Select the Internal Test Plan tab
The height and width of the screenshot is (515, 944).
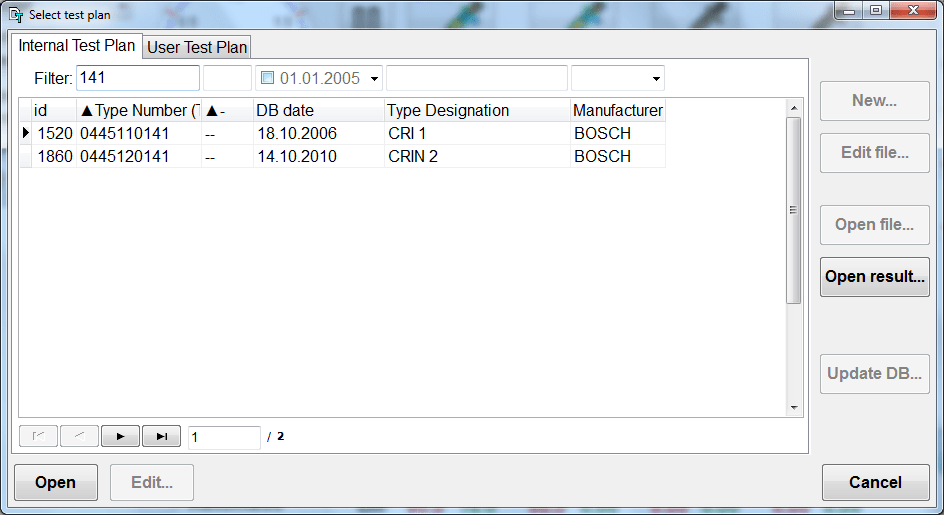click(x=77, y=46)
